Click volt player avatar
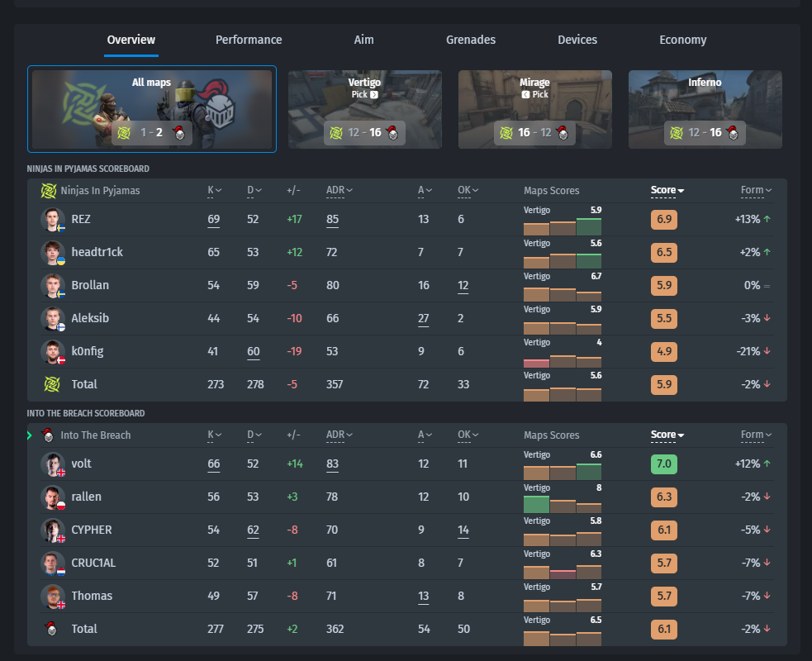 click(x=53, y=464)
